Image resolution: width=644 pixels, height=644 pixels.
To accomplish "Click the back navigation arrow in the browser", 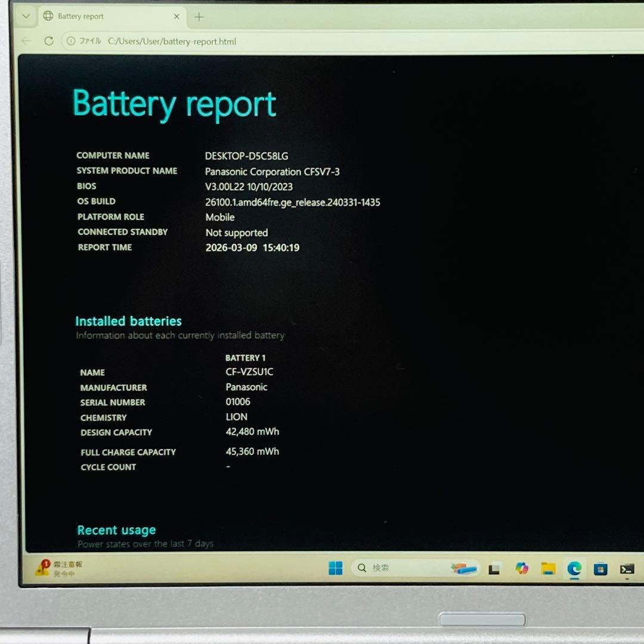I will tap(26, 41).
